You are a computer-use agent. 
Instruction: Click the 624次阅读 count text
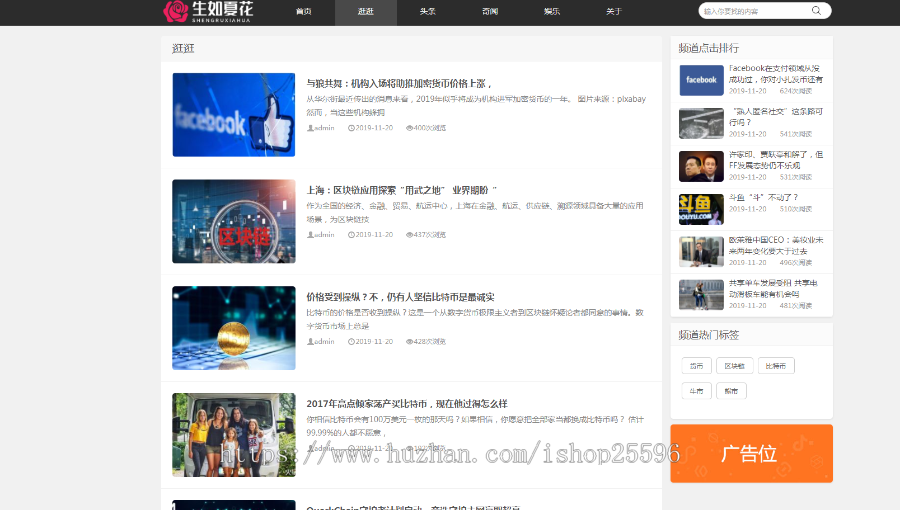click(x=796, y=91)
